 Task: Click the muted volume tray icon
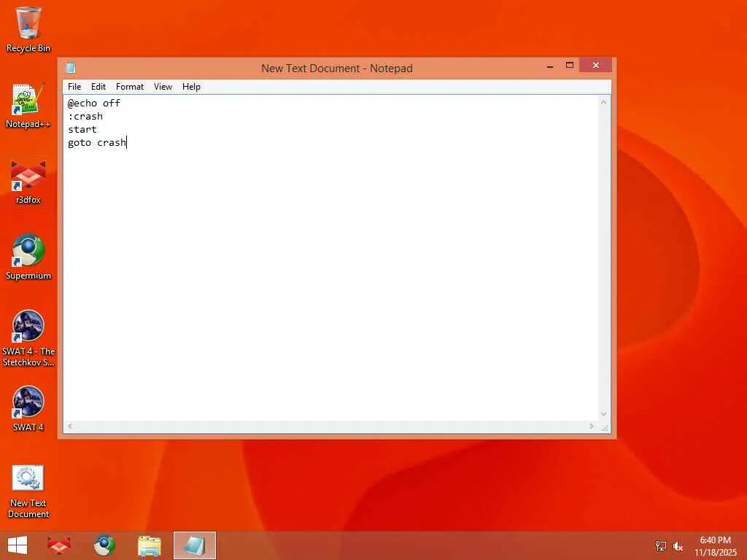(678, 546)
